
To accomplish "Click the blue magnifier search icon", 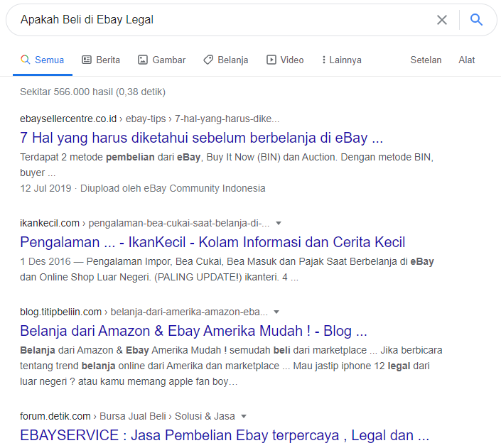I will pos(476,20).
